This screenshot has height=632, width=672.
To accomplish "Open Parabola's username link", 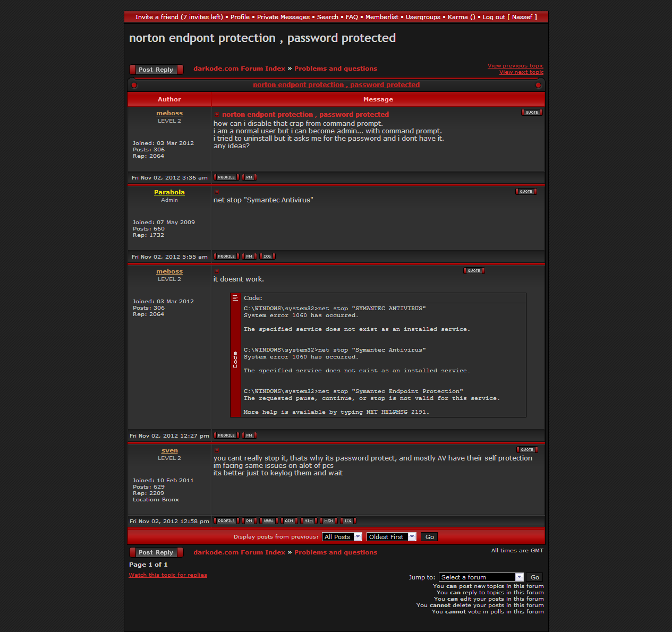I will (x=169, y=192).
